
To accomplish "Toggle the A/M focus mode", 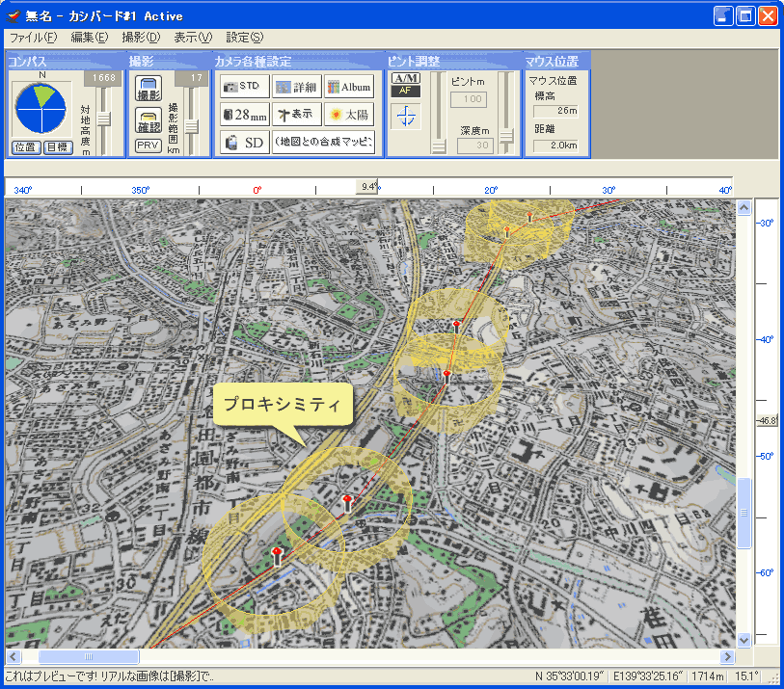I will pos(406,78).
